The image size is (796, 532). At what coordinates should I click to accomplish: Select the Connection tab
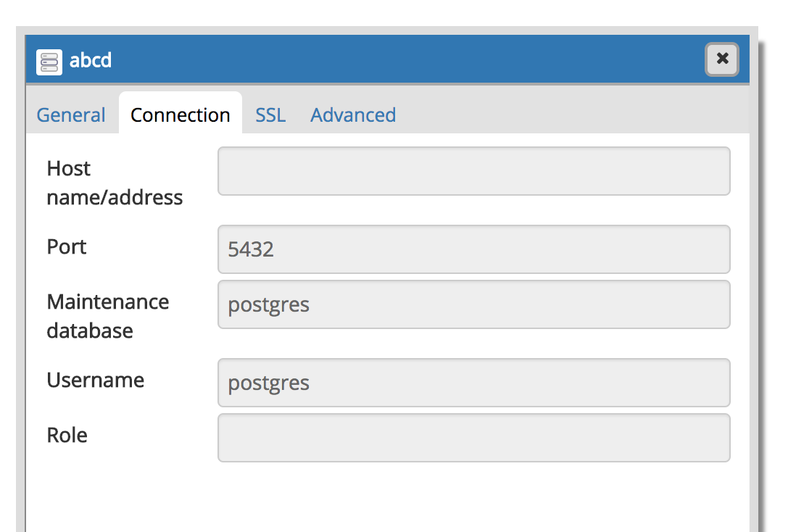[x=181, y=115]
